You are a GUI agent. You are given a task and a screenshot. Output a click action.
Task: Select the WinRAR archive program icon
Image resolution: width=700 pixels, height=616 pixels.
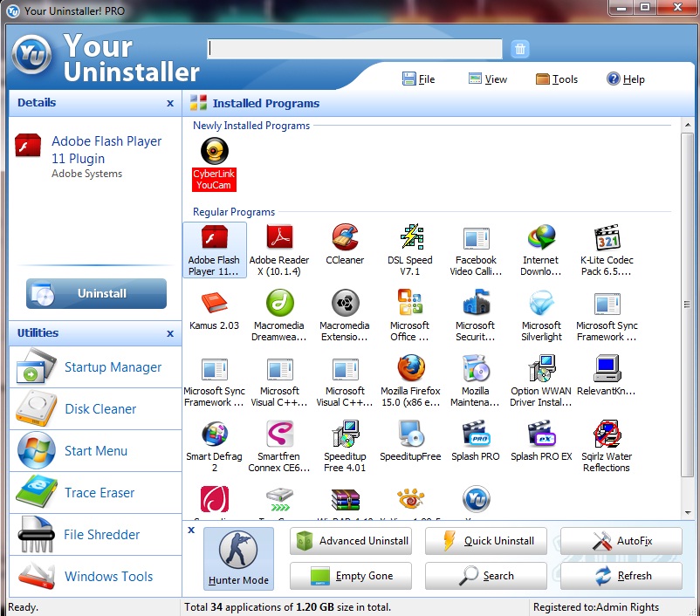coord(345,499)
